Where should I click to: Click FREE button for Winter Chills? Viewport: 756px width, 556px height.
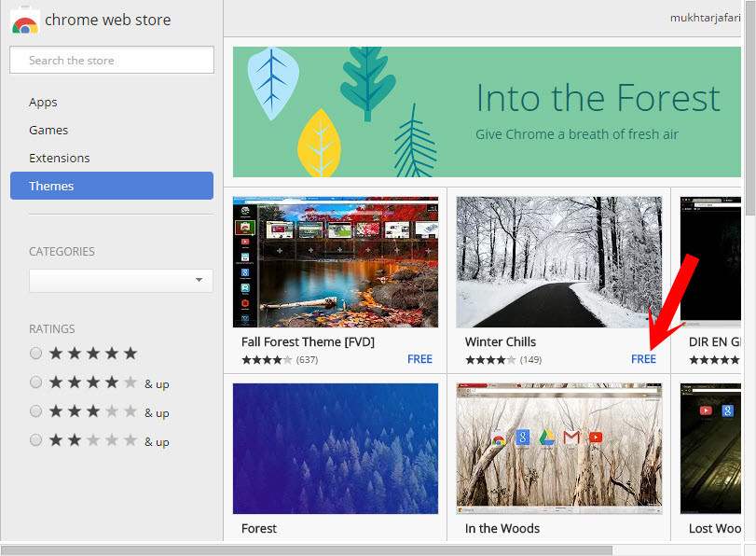point(643,359)
